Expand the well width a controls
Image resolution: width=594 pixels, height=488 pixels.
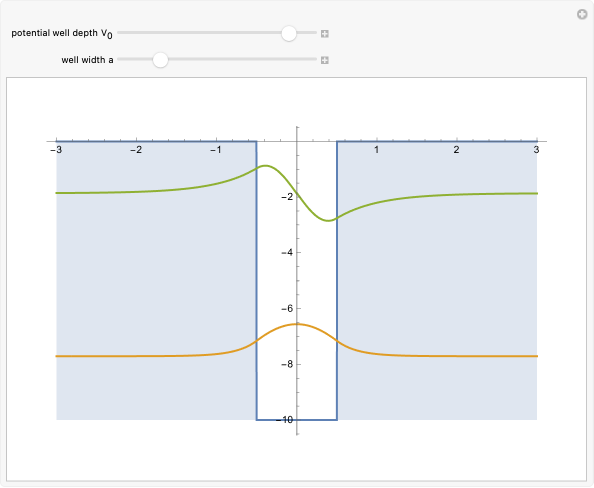tap(325, 60)
